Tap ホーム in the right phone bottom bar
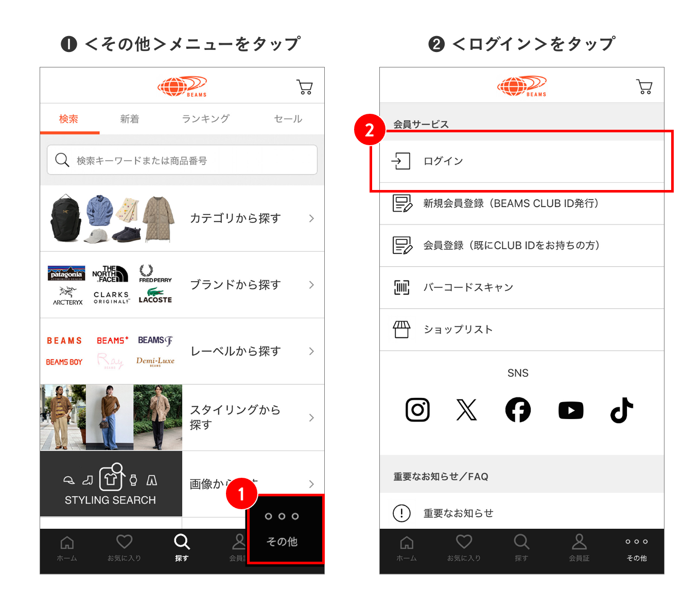The width and height of the screenshot is (700, 607). [407, 549]
